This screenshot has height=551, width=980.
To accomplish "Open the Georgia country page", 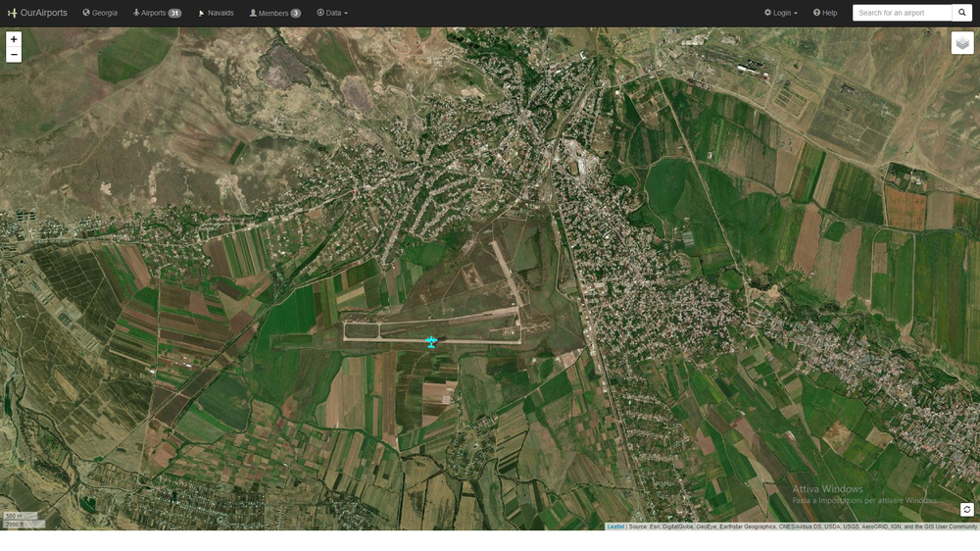I will pyautogui.click(x=100, y=13).
